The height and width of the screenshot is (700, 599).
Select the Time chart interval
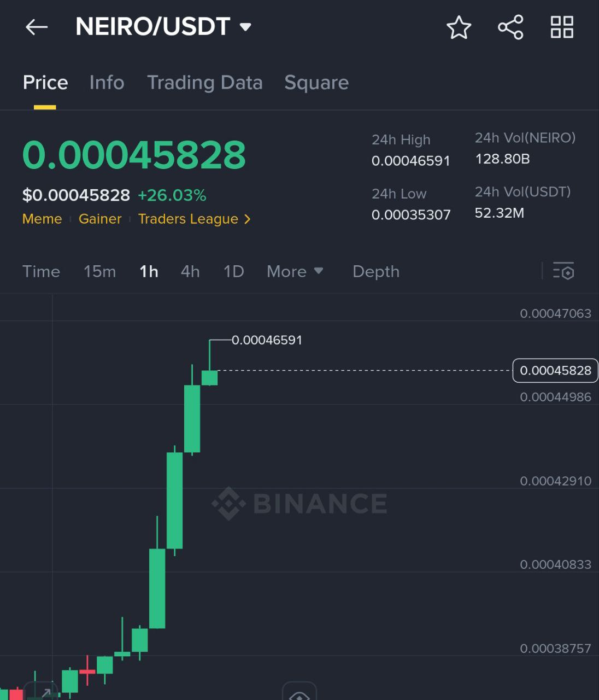click(x=41, y=271)
